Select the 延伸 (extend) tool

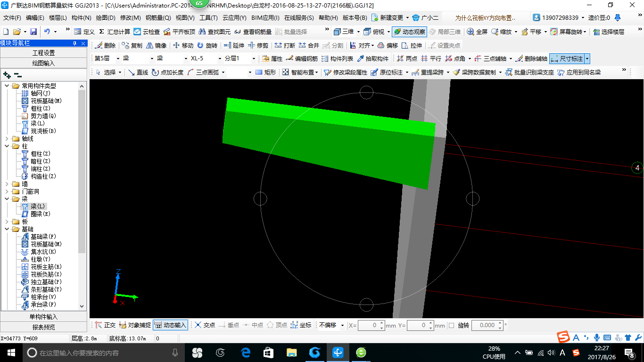pos(234,46)
